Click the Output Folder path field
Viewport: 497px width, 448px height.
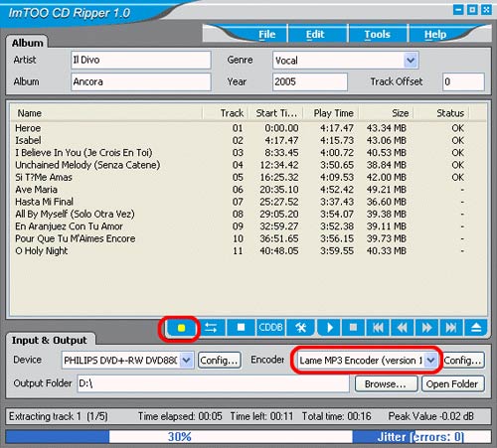point(213,383)
